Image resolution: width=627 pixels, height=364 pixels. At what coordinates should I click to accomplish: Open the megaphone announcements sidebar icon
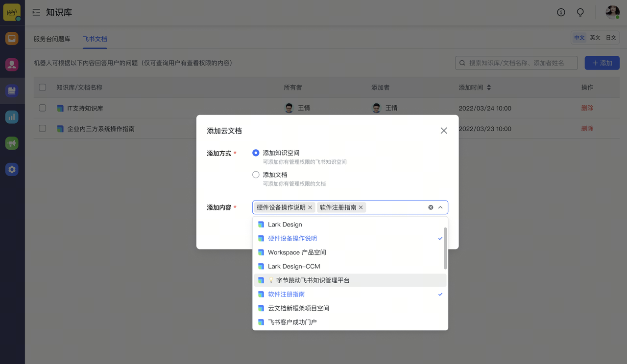12,143
